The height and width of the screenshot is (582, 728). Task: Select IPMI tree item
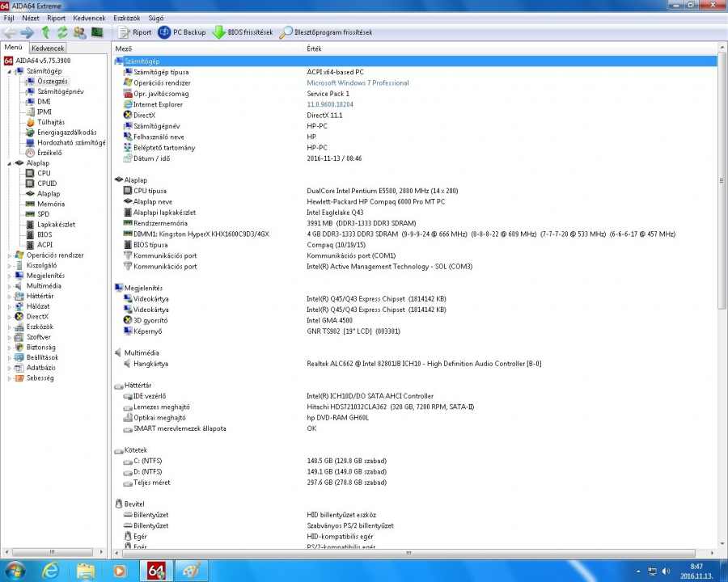44,112
